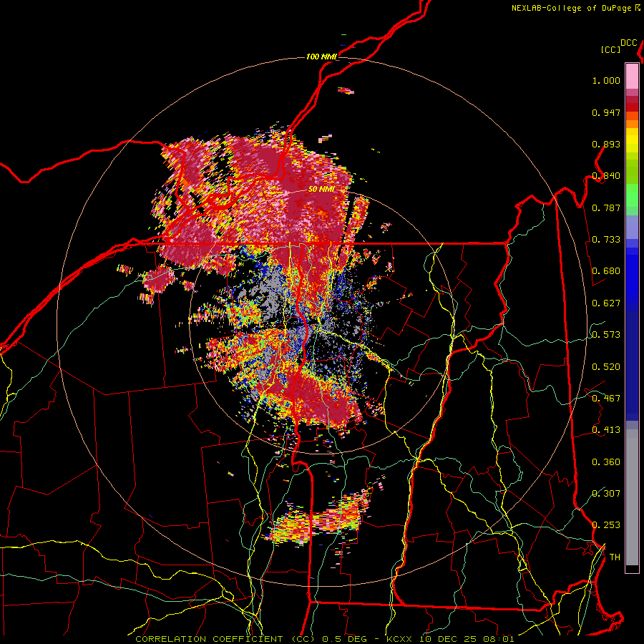The height and width of the screenshot is (644, 644).
Task: Click the 0.787 scale value
Action: pyautogui.click(x=606, y=208)
